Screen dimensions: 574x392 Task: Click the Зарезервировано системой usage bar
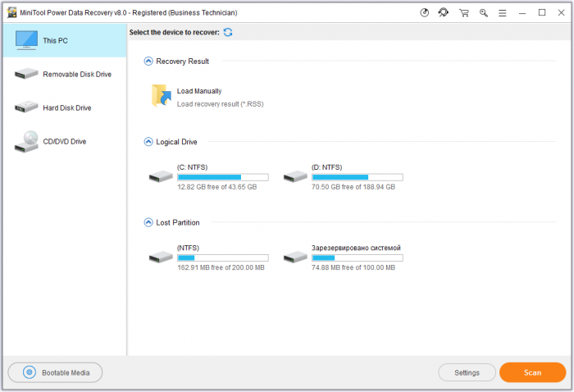click(358, 258)
